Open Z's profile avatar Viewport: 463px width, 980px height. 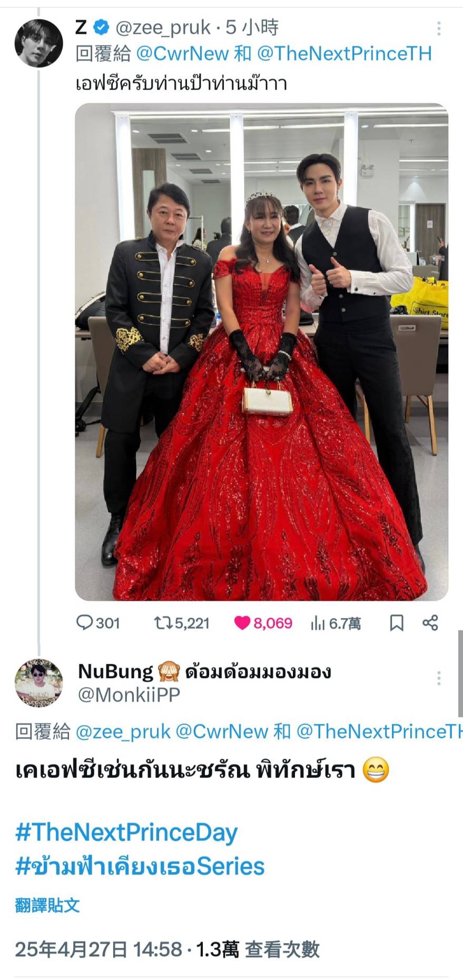[x=38, y=43]
